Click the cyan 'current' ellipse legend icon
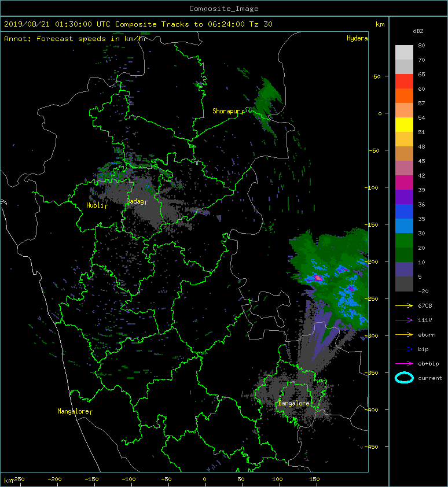This screenshot has width=448, height=487. click(x=404, y=378)
